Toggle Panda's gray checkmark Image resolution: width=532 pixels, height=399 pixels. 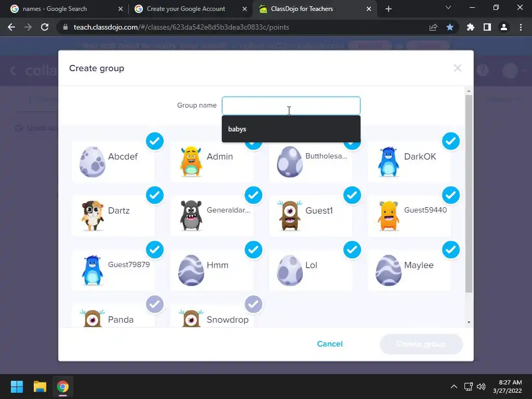(155, 304)
